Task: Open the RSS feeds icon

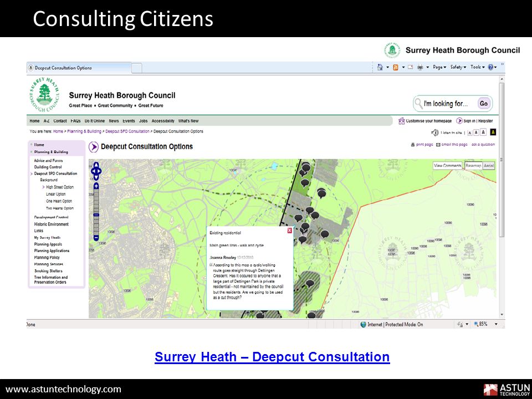Action: pyautogui.click(x=395, y=67)
